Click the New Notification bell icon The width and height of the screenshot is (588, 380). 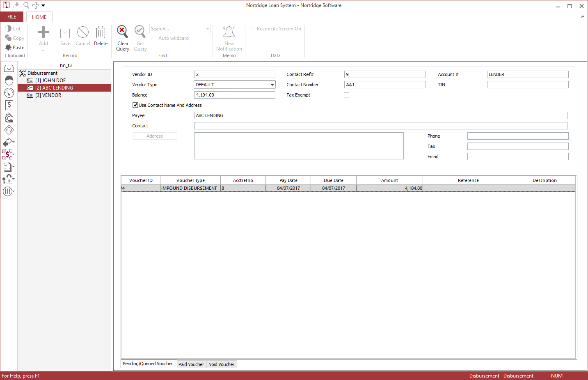[x=229, y=32]
